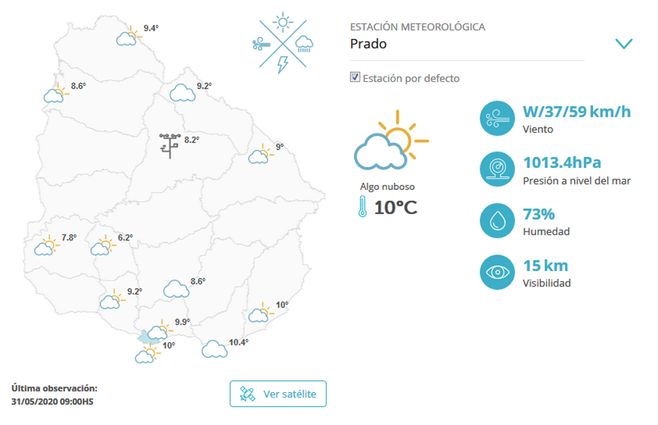The image size is (658, 425).
Task: Click the Última observación timestamp text
Action: click(54, 394)
